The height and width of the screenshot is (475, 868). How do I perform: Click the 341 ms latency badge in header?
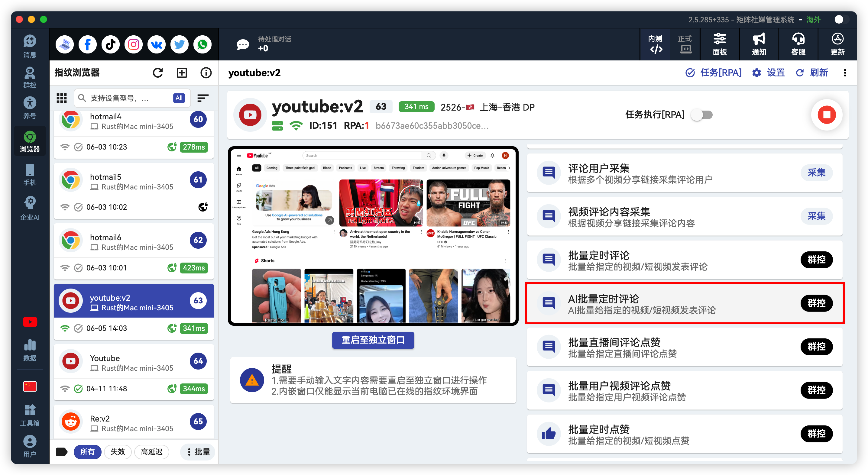pos(416,107)
